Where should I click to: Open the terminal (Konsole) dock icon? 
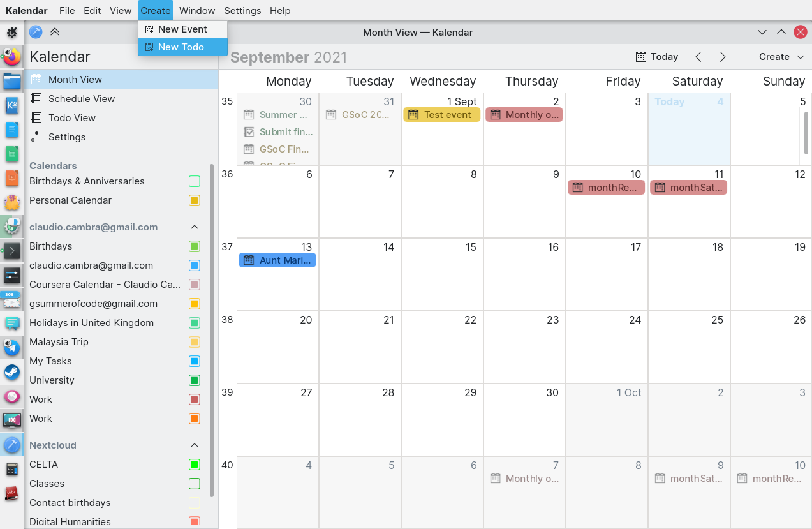[12, 251]
